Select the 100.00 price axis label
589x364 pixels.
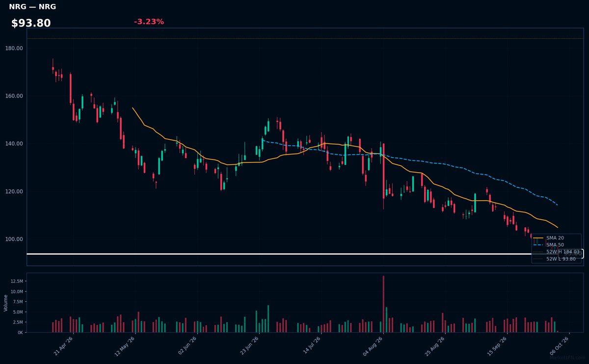pos(15,239)
